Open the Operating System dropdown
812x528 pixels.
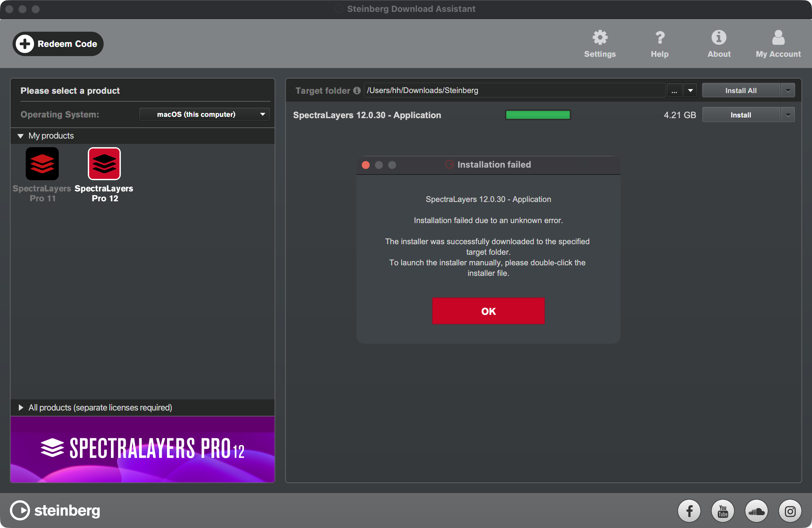[204, 114]
